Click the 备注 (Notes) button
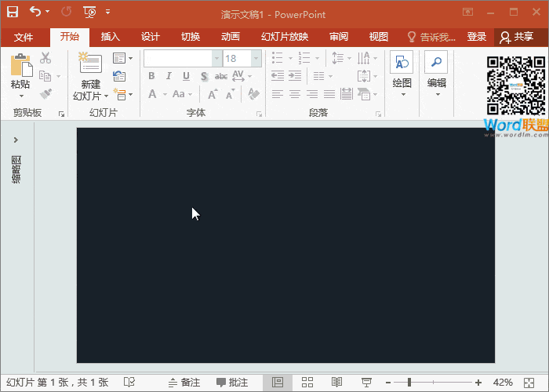 (x=184, y=382)
